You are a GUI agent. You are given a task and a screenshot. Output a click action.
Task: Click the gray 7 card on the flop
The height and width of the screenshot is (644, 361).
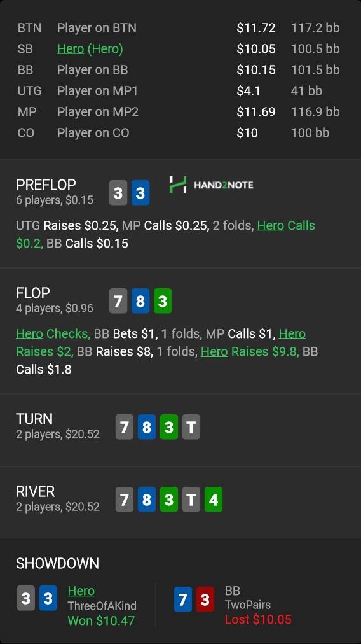[x=118, y=301]
